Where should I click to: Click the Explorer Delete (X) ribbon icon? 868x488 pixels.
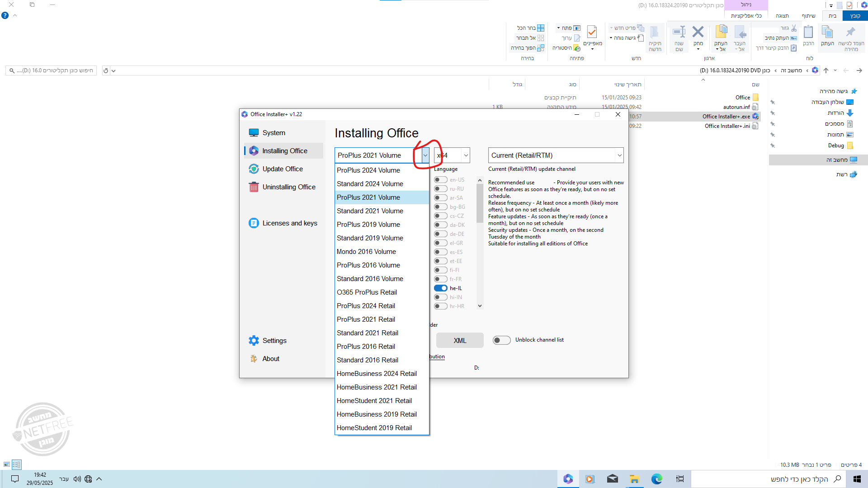pos(698,32)
